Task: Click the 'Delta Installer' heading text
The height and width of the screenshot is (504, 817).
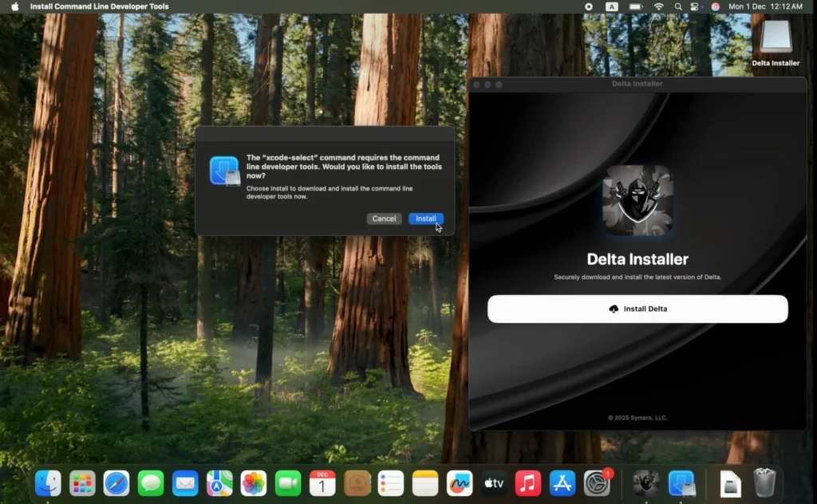Action: coord(637,258)
